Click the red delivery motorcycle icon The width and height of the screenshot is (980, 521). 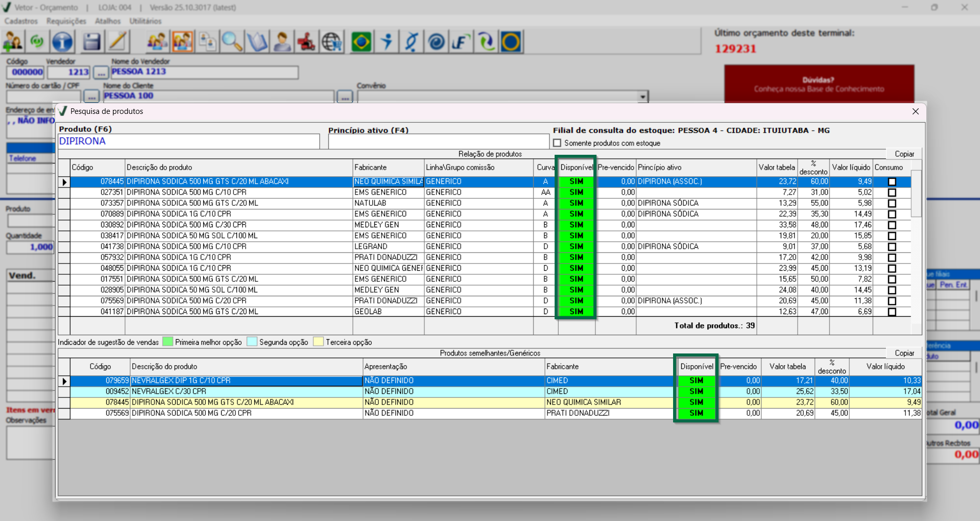(x=306, y=42)
